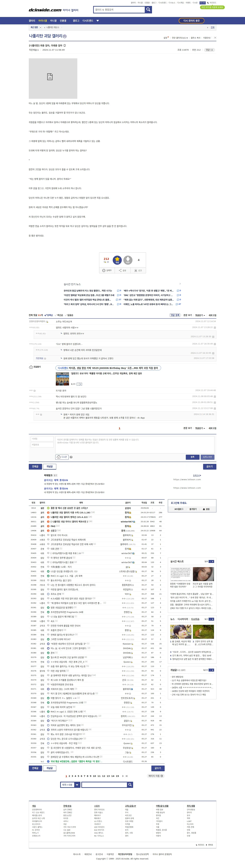
Task: Report the post with the 신고 icon
Action: click(138, 270)
